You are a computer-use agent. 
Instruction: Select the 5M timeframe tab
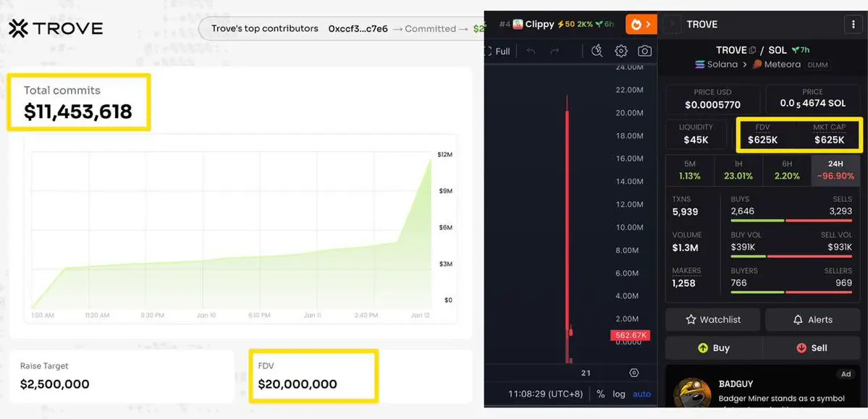690,171
